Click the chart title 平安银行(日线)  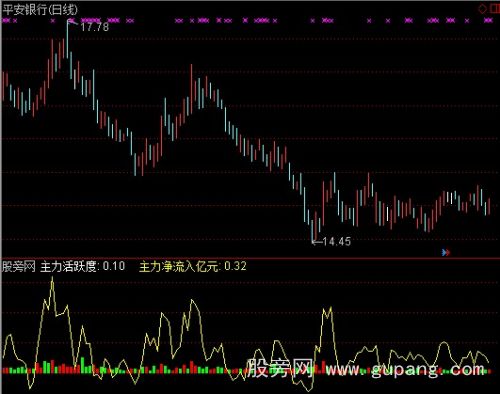[x=40, y=9]
